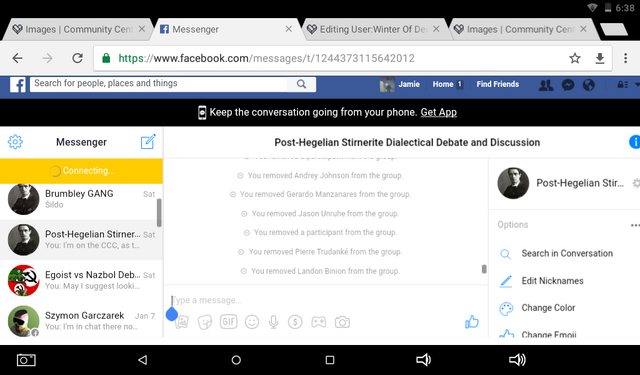Go forward in browser
640x375 pixels.
click(x=47, y=58)
